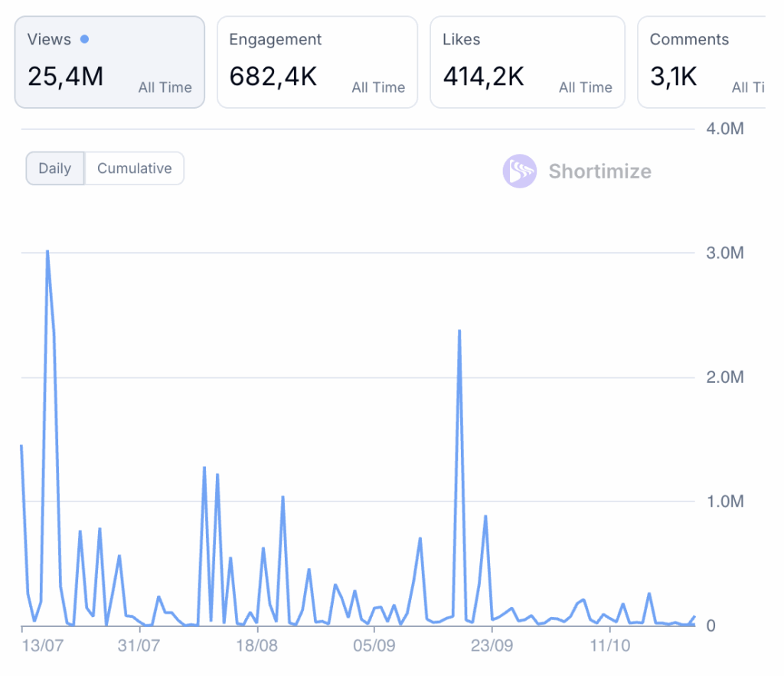Click the 11/10 date axis label
The height and width of the screenshot is (676, 784).
609,646
